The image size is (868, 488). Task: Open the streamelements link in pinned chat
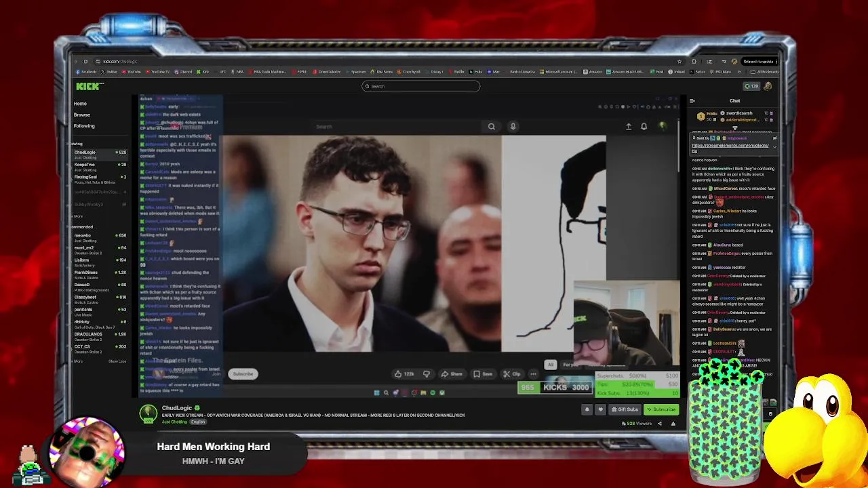pos(730,147)
